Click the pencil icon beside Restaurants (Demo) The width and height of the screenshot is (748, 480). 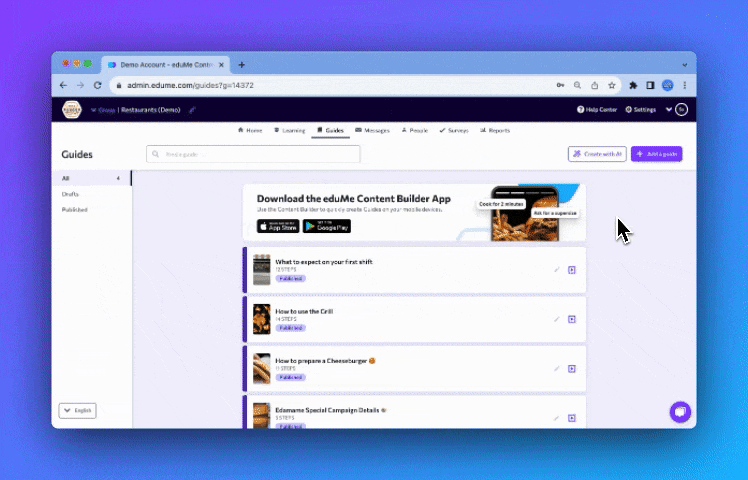point(192,110)
